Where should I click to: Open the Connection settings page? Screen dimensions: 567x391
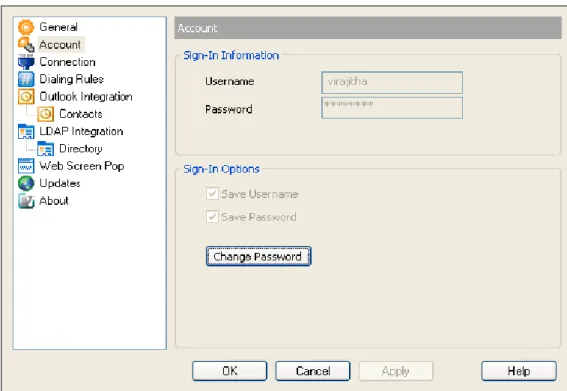67,62
